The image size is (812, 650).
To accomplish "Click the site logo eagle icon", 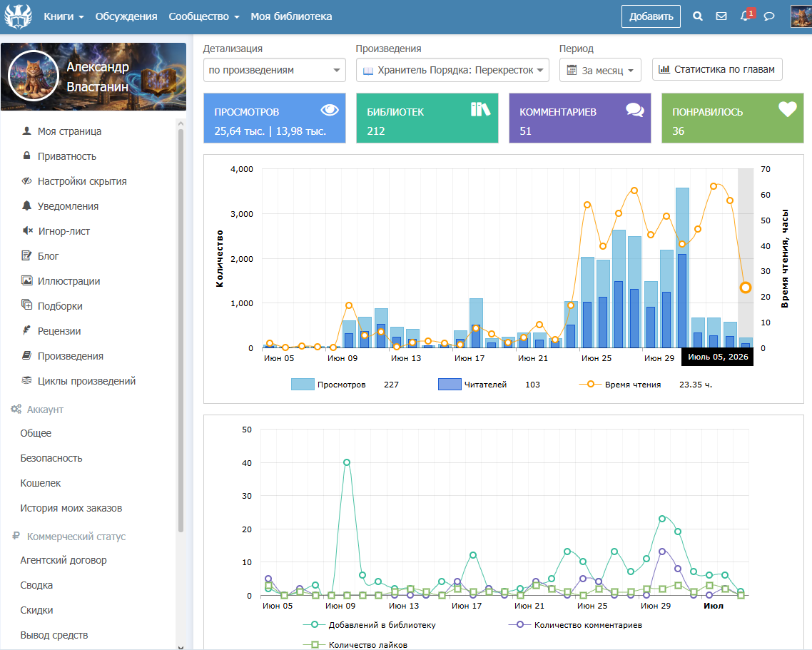I will 18,16.
